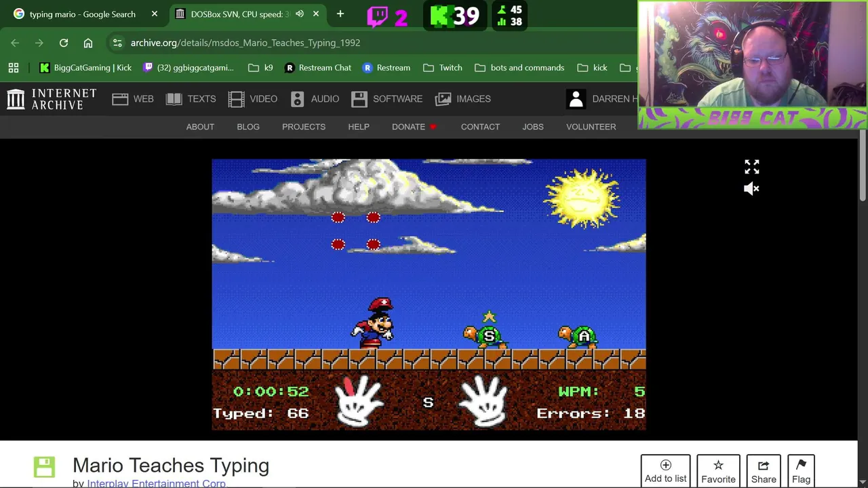Screen dimensions: 868x488
Task: Expand the bots and commands folder
Action: coord(519,68)
